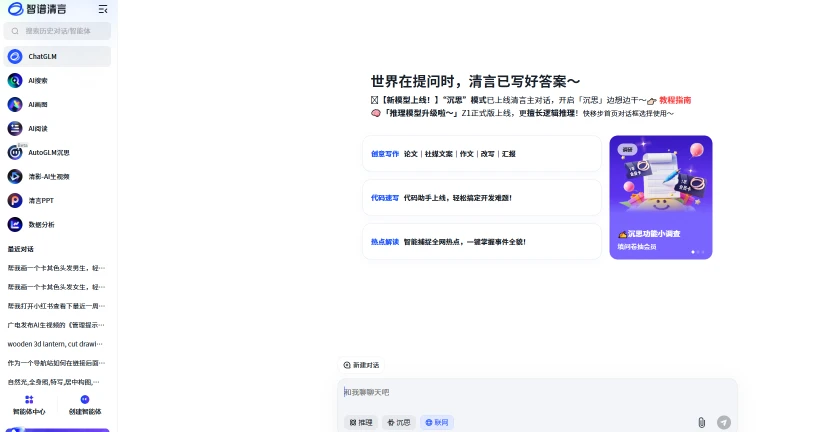Start a new chat with 新建对话
This screenshot has height=432, width=827.
click(x=361, y=365)
